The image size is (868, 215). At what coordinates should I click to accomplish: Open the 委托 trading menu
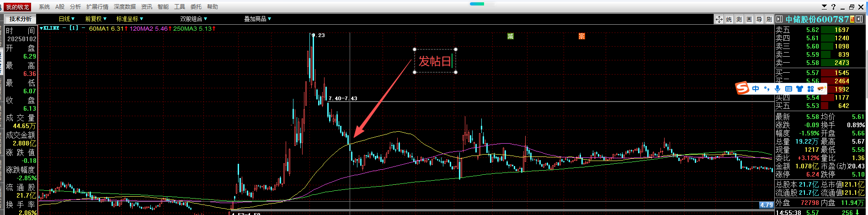tap(196, 7)
